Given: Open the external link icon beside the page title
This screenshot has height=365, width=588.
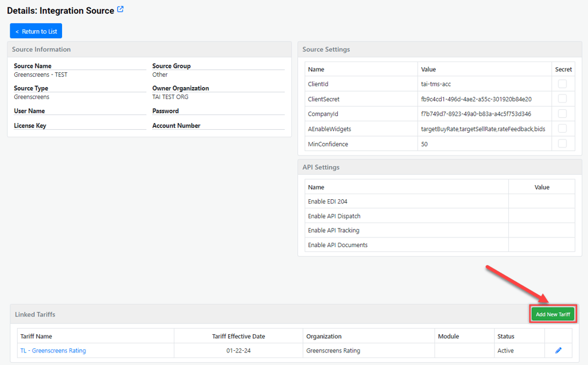Looking at the screenshot, I should [120, 10].
